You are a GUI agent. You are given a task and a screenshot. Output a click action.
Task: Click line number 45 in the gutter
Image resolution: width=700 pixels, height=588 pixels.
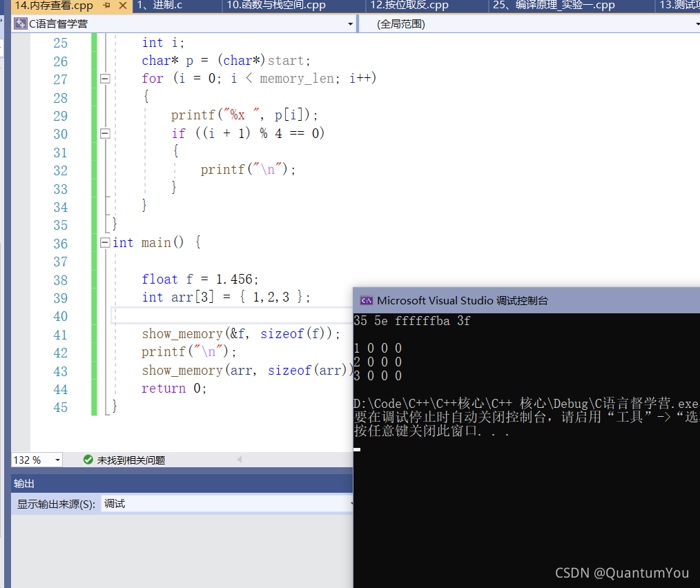click(60, 407)
